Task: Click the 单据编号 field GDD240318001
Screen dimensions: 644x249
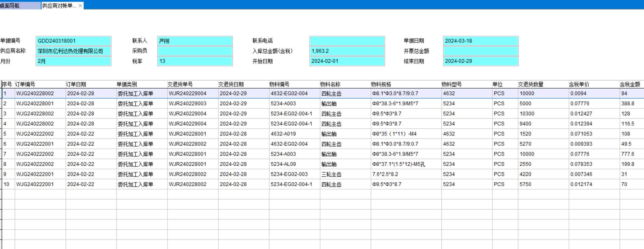Action: tap(73, 41)
